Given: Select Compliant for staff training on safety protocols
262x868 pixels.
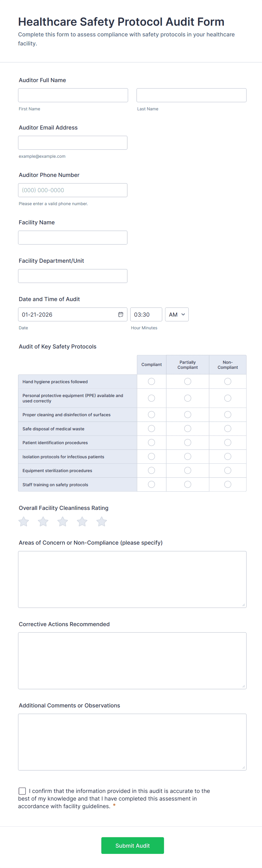Looking at the screenshot, I should [x=151, y=484].
